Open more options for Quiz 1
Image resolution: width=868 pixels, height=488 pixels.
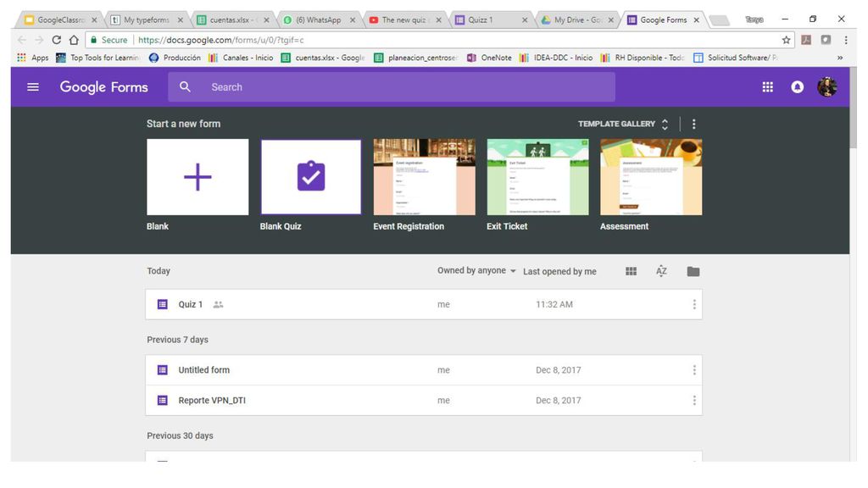click(x=694, y=304)
